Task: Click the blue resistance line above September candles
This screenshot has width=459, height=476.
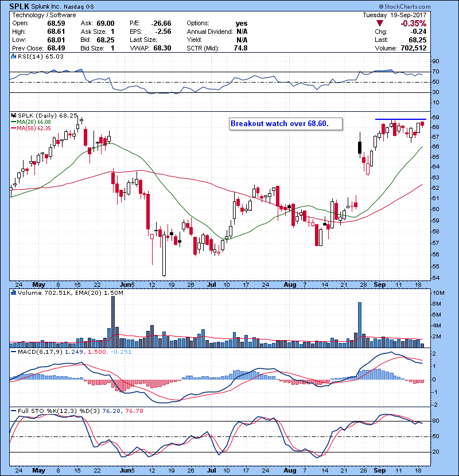Action: pyautogui.click(x=400, y=119)
